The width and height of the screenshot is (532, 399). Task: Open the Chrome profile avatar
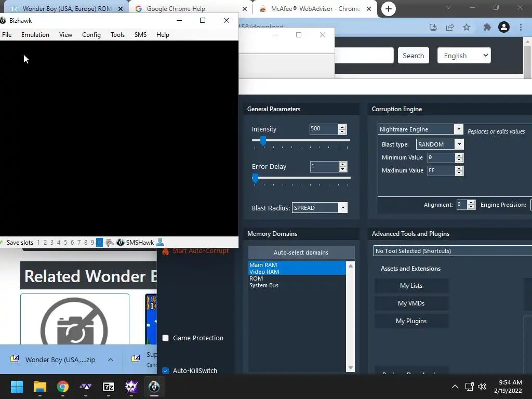[x=504, y=27]
